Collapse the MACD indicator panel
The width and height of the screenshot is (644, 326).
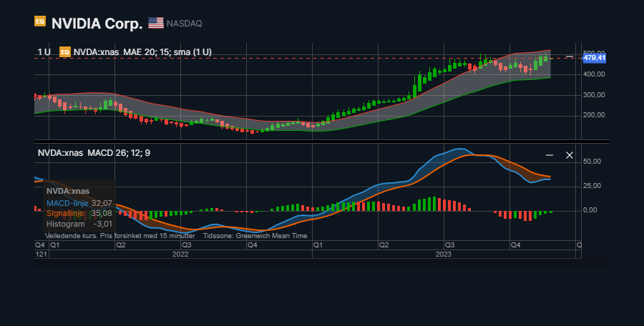click(x=550, y=155)
